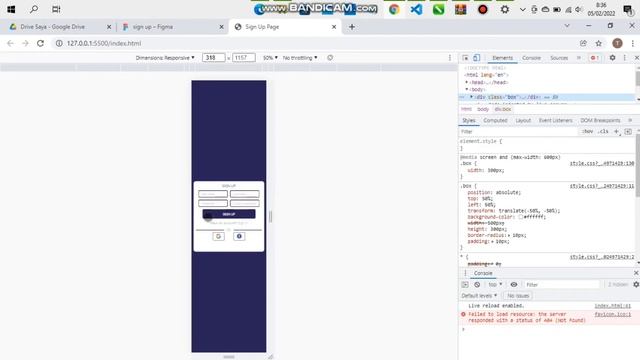Collapse the body element node
This screenshot has width=640, height=360.
[x=467, y=89]
